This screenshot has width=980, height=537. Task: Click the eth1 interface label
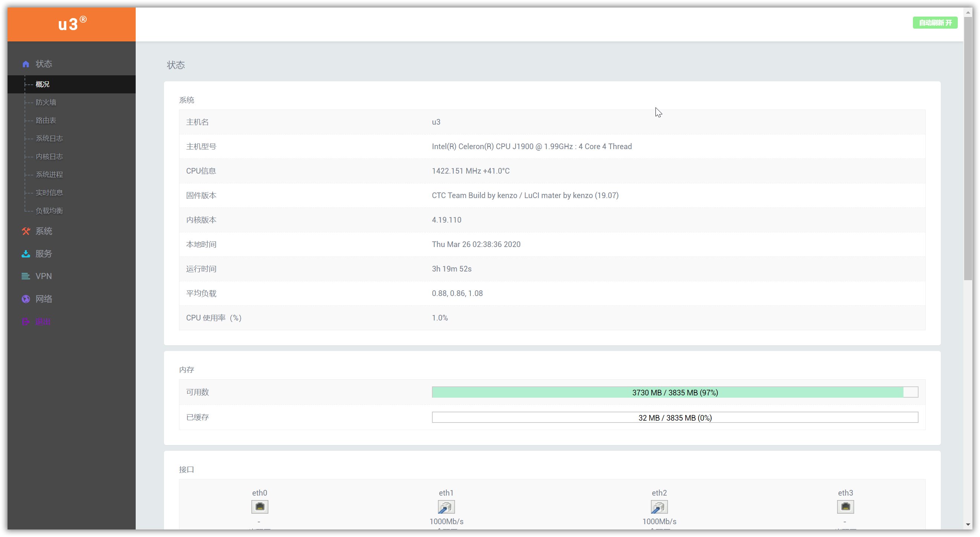tap(446, 493)
